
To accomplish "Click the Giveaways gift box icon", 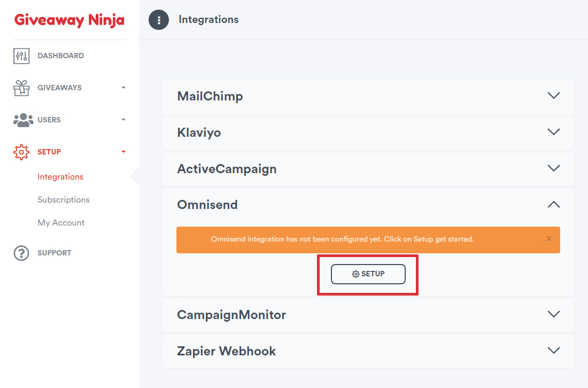I will 21,88.
